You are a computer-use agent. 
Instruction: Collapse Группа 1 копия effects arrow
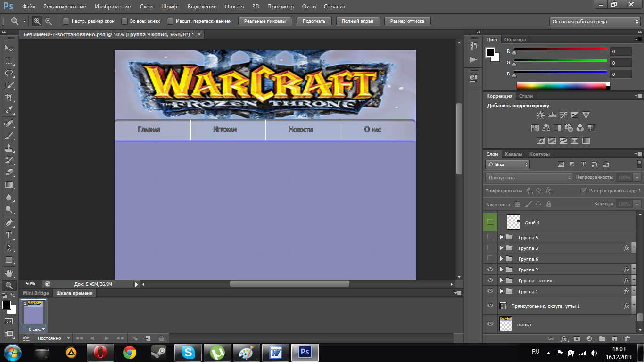tap(634, 280)
